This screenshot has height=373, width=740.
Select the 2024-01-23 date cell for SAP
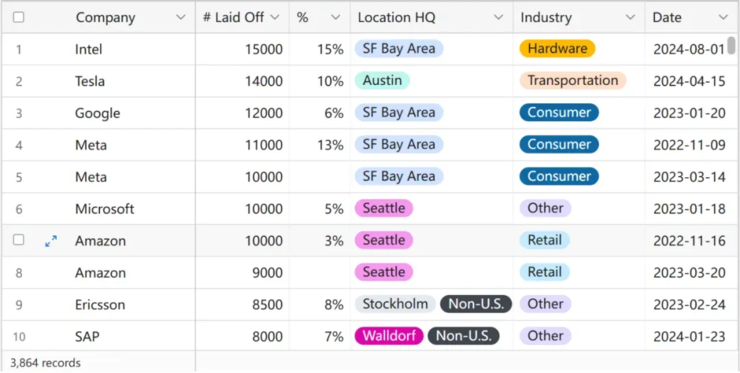690,337
